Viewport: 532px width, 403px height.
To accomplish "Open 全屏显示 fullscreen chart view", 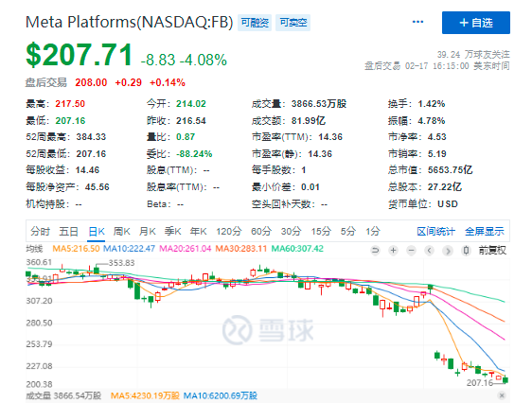I will 484,232.
